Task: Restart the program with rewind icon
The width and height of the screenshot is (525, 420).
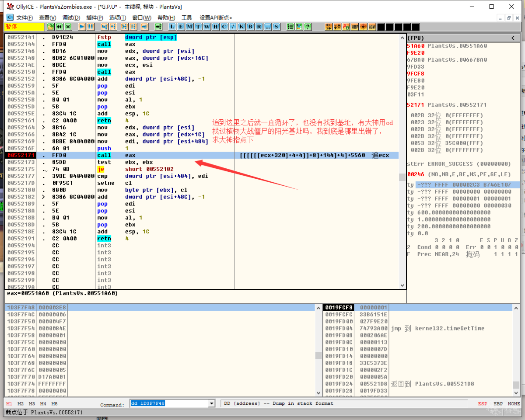Action: pos(59,27)
